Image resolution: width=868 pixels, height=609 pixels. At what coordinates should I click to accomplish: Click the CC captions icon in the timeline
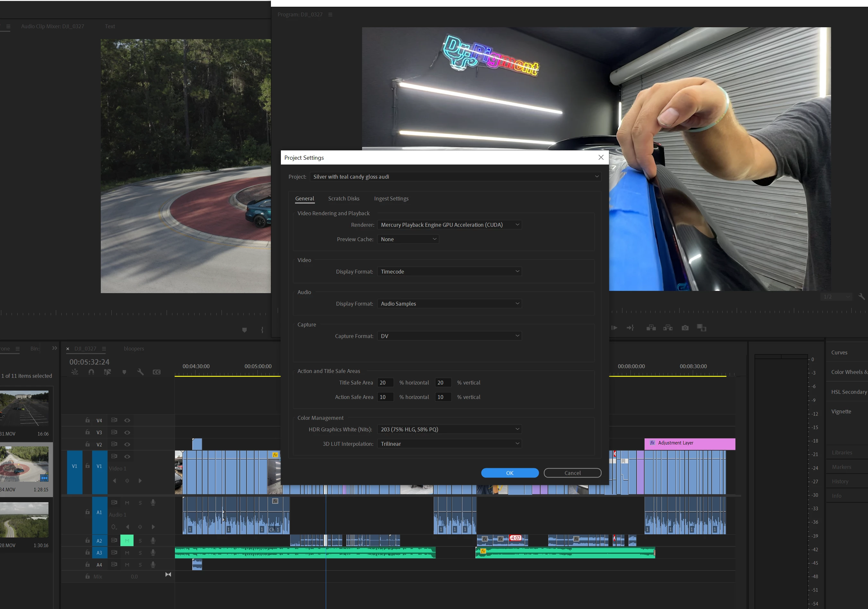click(x=157, y=372)
